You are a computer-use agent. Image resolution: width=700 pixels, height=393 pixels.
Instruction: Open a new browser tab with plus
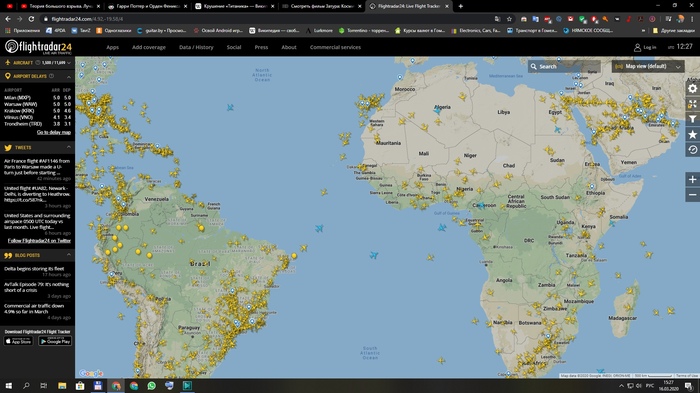pyautogui.click(x=461, y=6)
